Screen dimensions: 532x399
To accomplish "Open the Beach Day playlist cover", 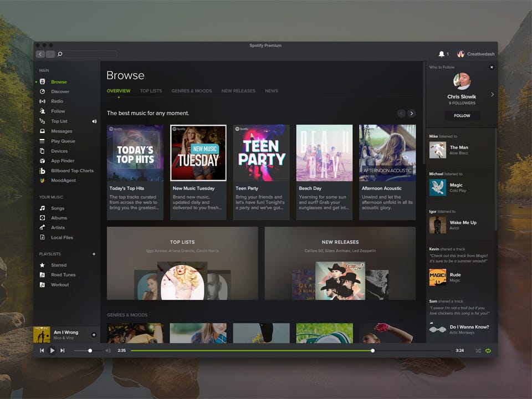I will [324, 153].
